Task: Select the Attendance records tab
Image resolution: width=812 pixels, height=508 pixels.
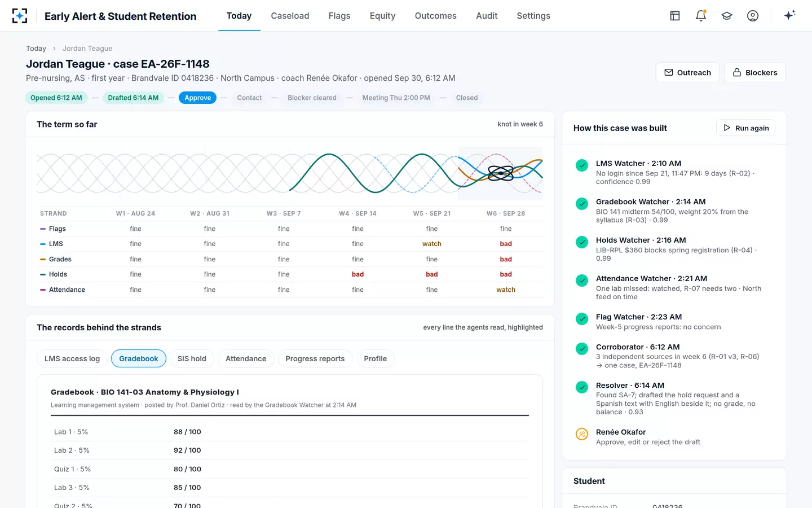Action: point(246,358)
